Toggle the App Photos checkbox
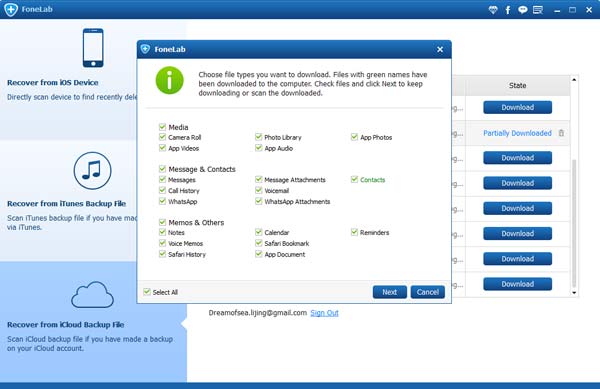This screenshot has width=600, height=389. (x=354, y=137)
